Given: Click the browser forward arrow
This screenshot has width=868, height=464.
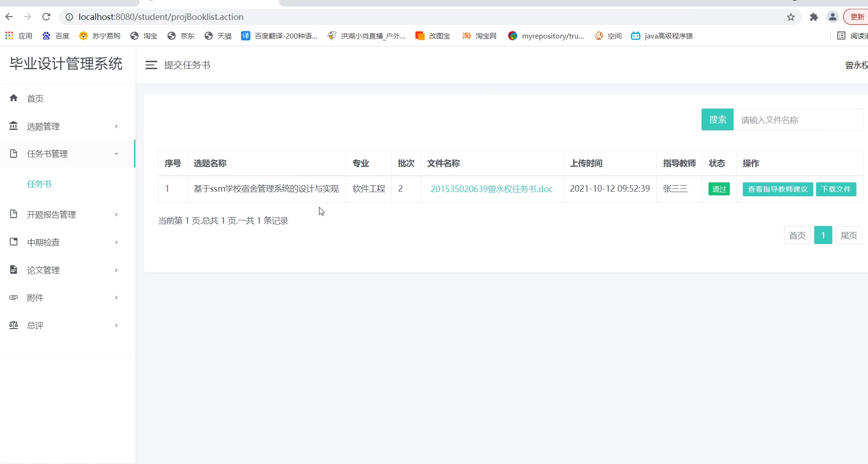Looking at the screenshot, I should 28,17.
